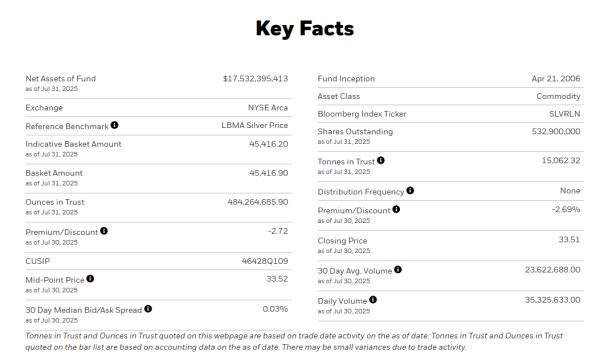The height and width of the screenshot is (364, 600).
Task: Click the Tonnes in Trust disclaimer footnote
Action: click(x=294, y=341)
